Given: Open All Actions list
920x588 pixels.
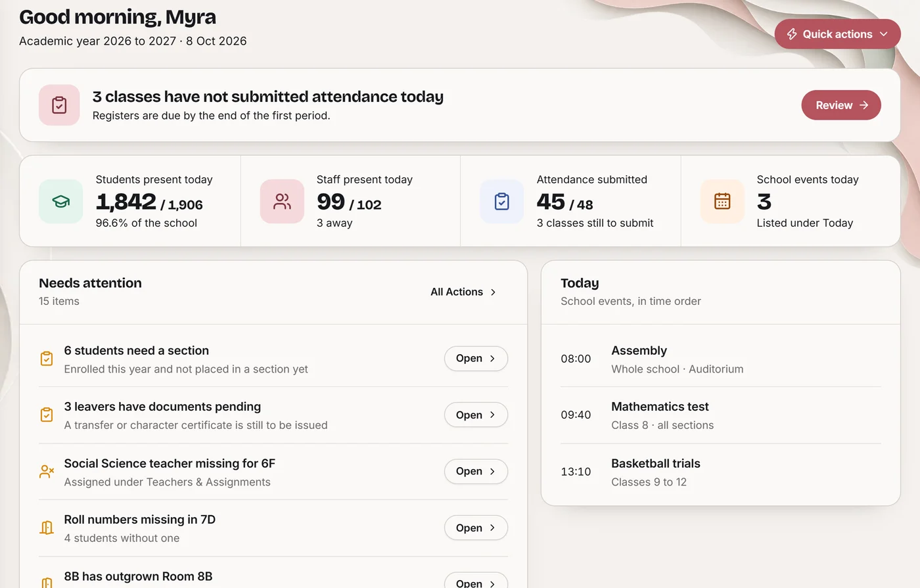Looking at the screenshot, I should [x=463, y=292].
